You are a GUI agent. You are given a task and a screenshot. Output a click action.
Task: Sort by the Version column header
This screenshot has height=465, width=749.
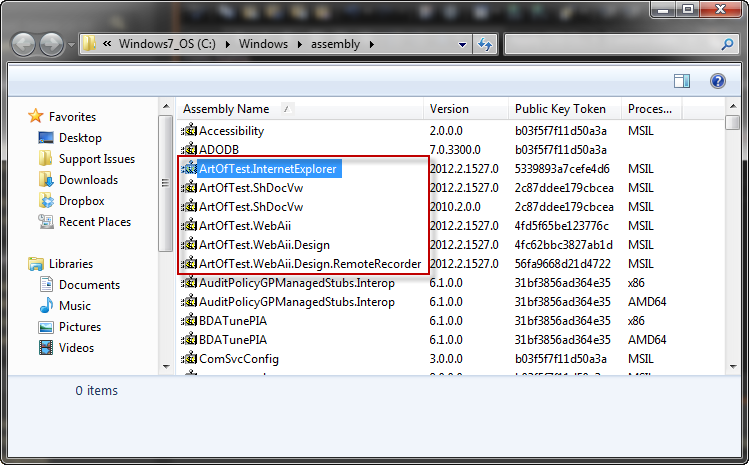(x=450, y=109)
